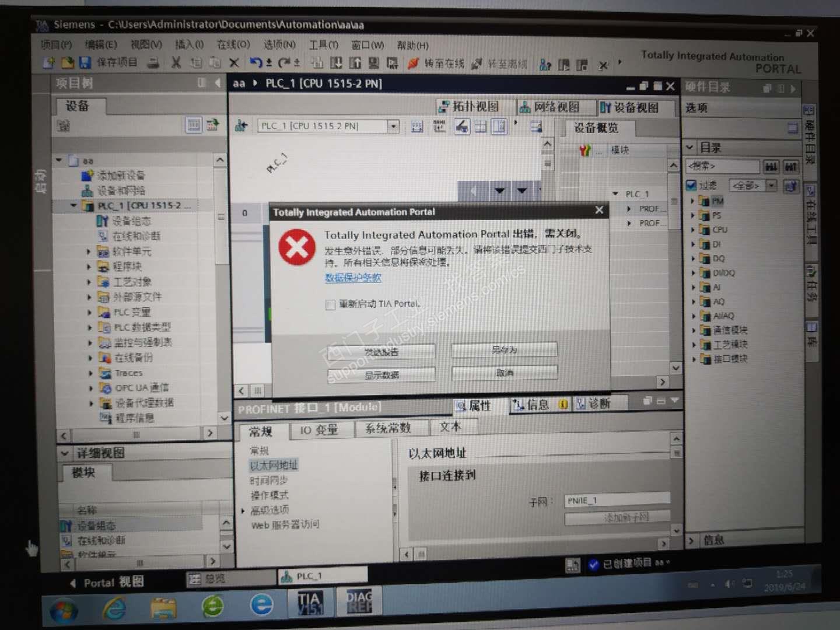Click the undo arrow icon
Image resolution: width=840 pixels, height=630 pixels.
click(x=256, y=62)
